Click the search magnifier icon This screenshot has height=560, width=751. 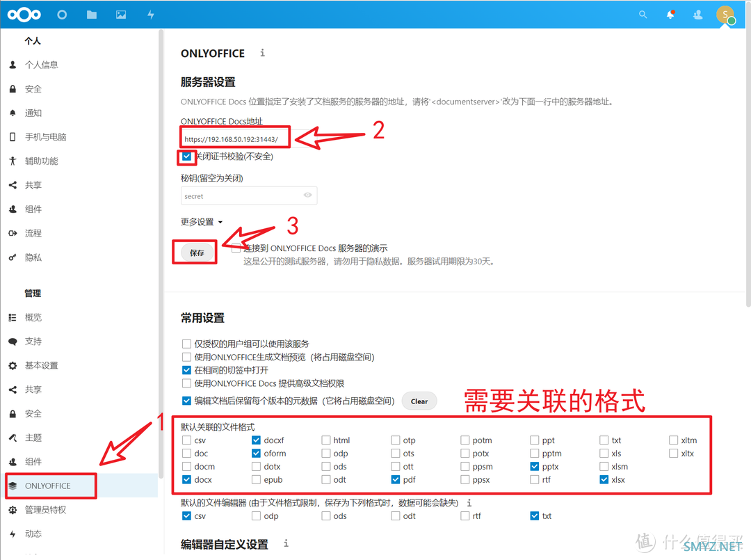pos(643,15)
